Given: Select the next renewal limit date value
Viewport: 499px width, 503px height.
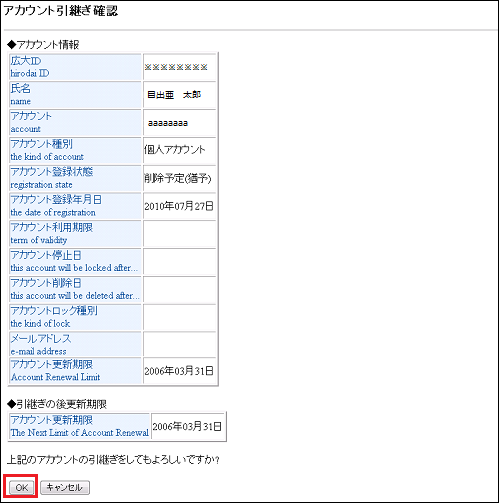Looking at the screenshot, I should [x=187, y=426].
